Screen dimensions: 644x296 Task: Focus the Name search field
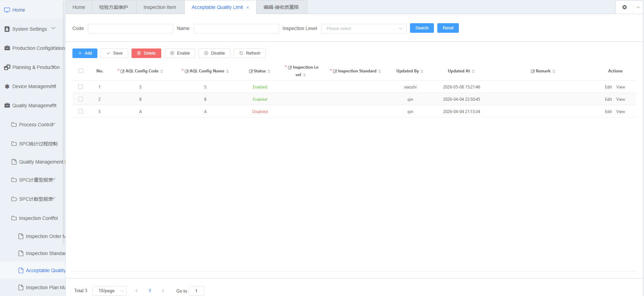tap(236, 29)
